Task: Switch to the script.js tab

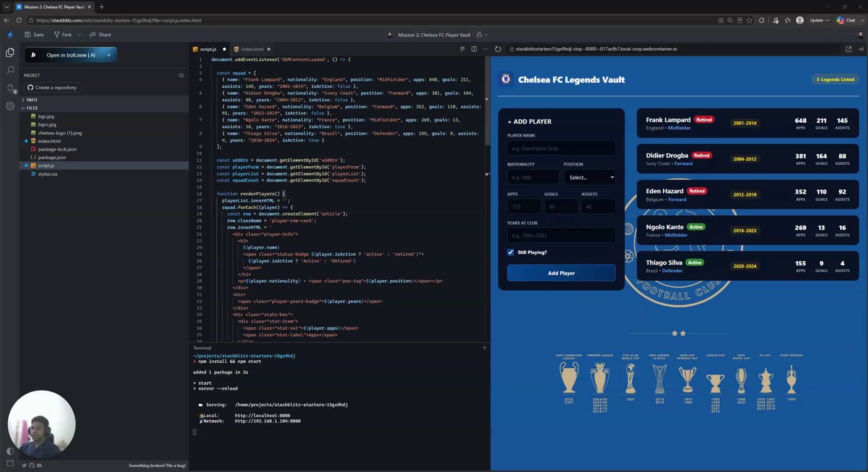Action: 209,49
